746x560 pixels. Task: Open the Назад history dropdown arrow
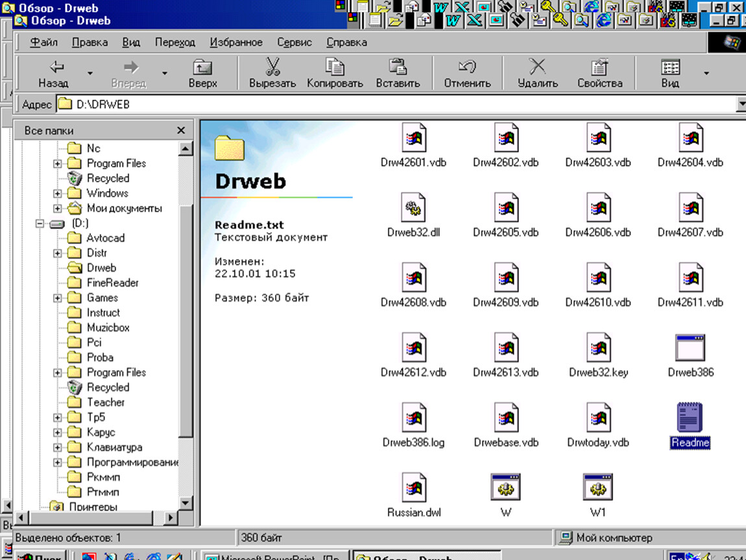tap(90, 73)
